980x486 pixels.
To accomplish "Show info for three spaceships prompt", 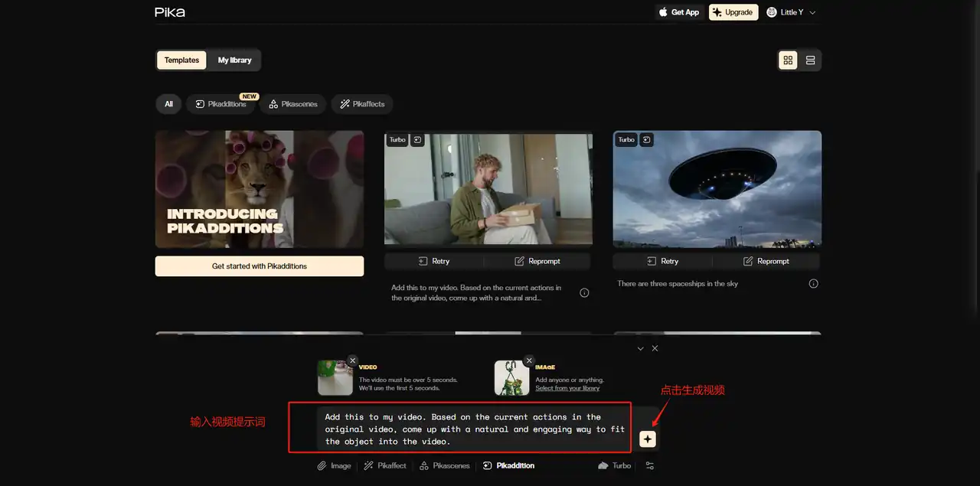I will [x=813, y=283].
